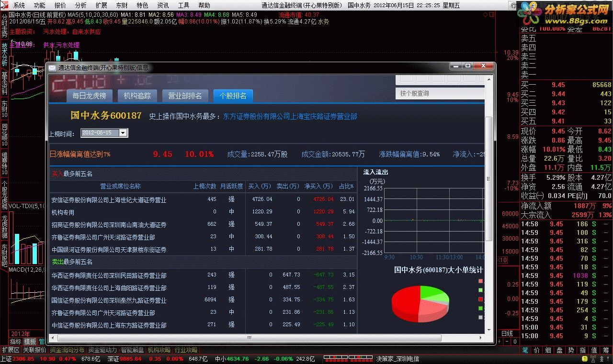
Task: Switch to 机构追踪 tab
Action: [137, 96]
